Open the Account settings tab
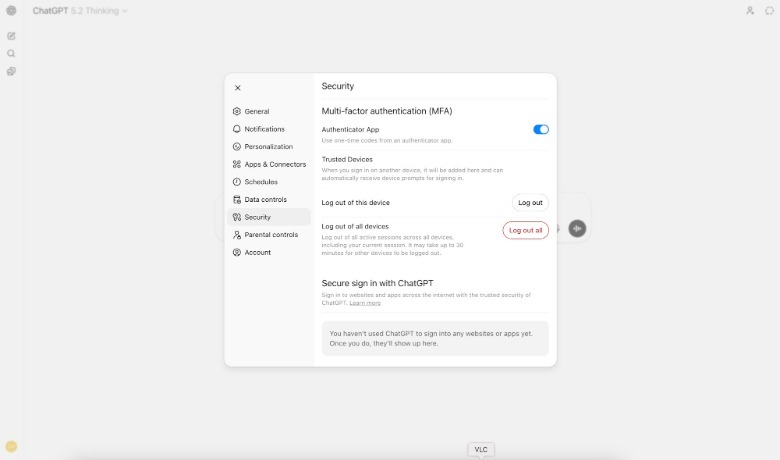Image resolution: width=780 pixels, height=460 pixels. click(x=269, y=253)
